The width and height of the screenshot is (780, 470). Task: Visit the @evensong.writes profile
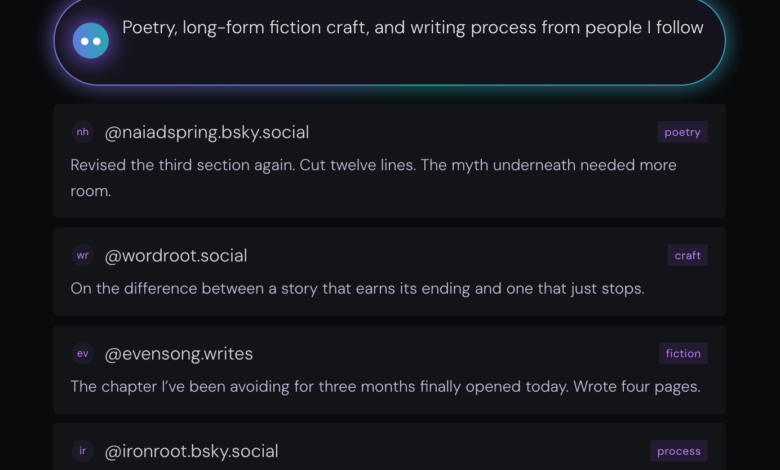pyautogui.click(x=179, y=353)
